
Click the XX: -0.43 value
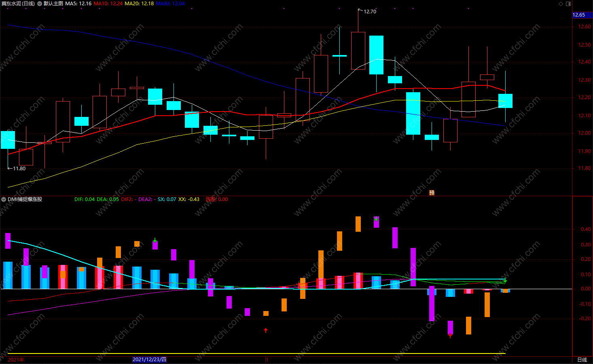[x=189, y=199]
